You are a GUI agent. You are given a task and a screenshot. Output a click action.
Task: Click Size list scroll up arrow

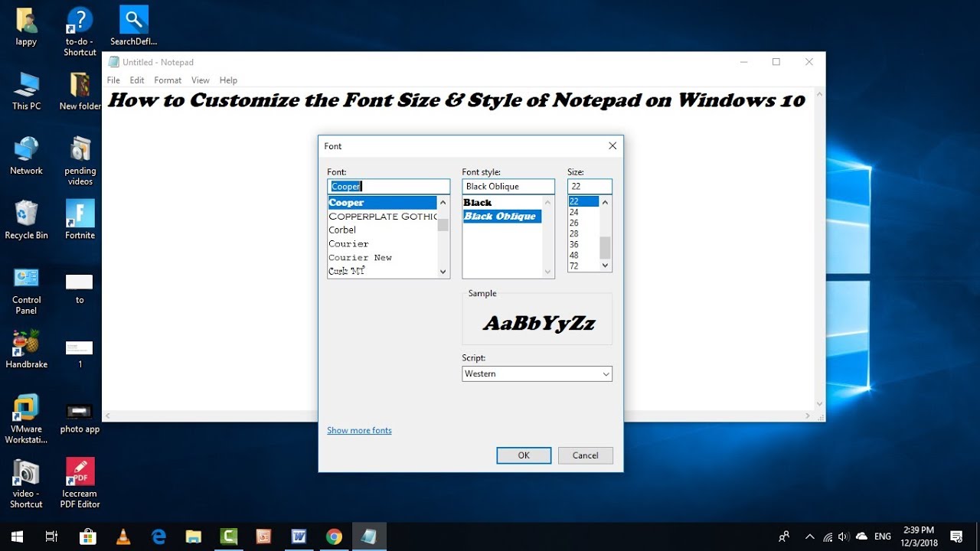pos(605,203)
